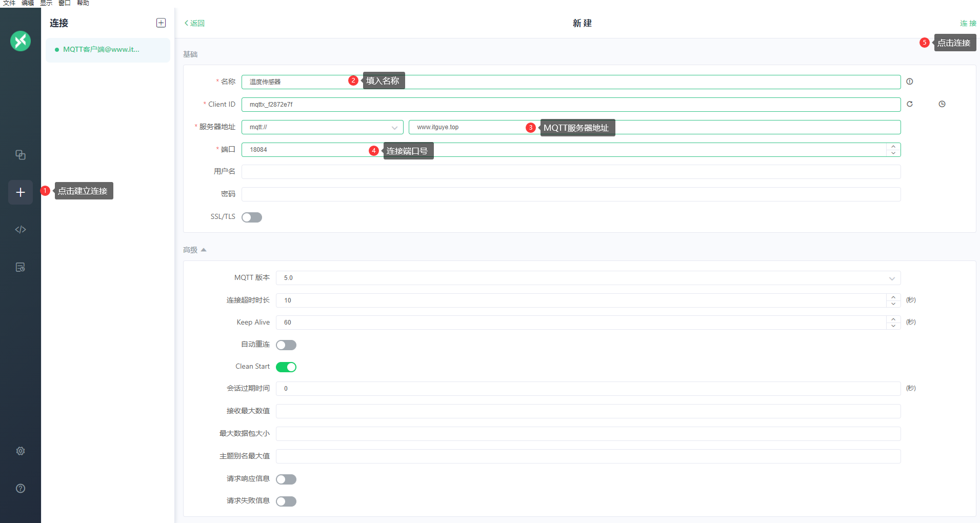Click the name info icon
This screenshot has height=523, width=980.
coord(910,82)
